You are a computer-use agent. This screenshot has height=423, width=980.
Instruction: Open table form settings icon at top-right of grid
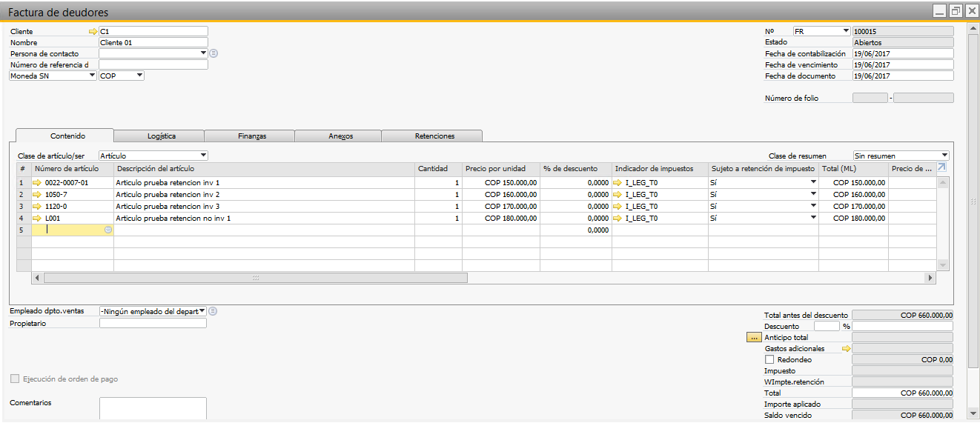(x=942, y=168)
